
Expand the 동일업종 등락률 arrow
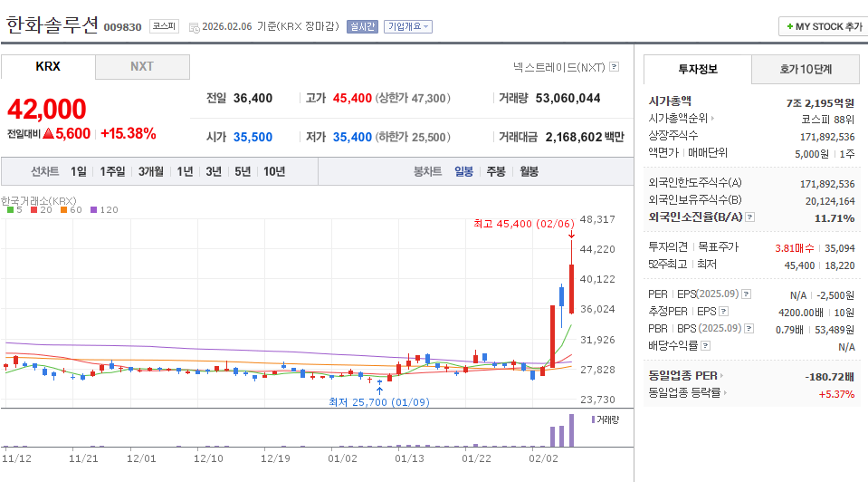(x=725, y=393)
